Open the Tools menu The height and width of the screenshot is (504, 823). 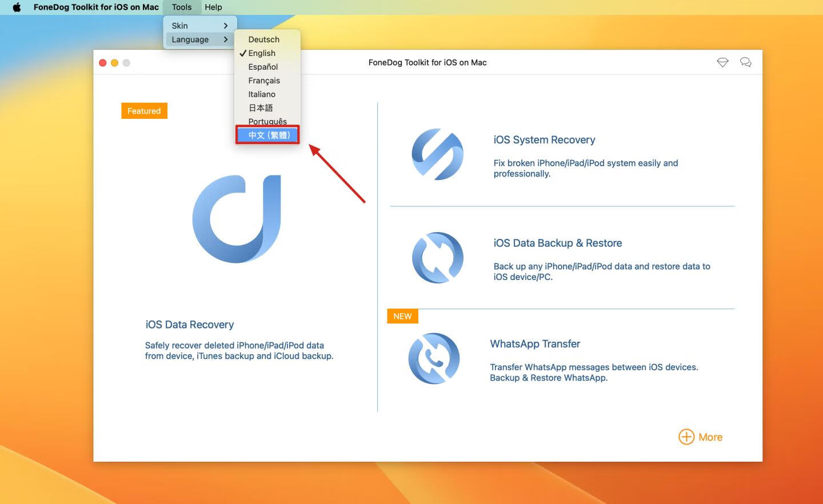coord(182,7)
